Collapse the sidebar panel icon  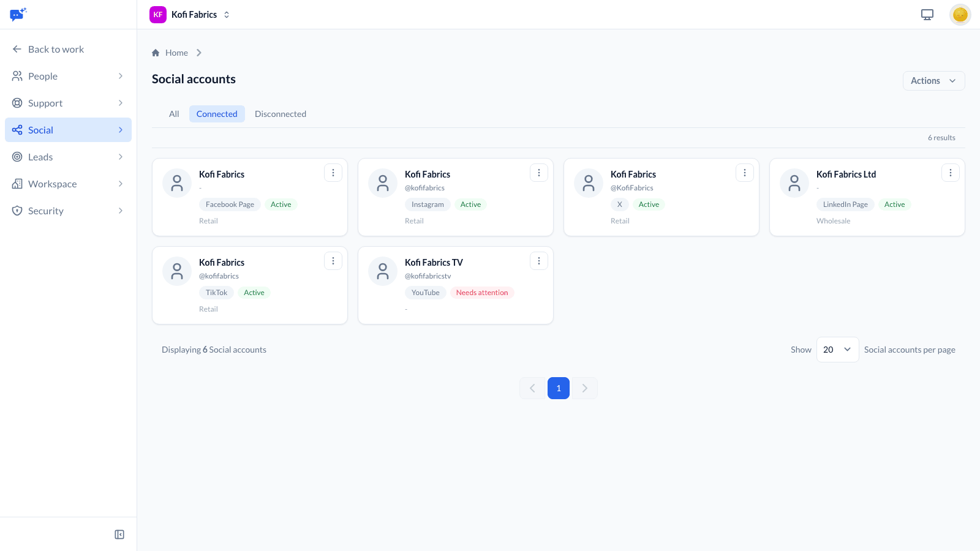tap(119, 534)
